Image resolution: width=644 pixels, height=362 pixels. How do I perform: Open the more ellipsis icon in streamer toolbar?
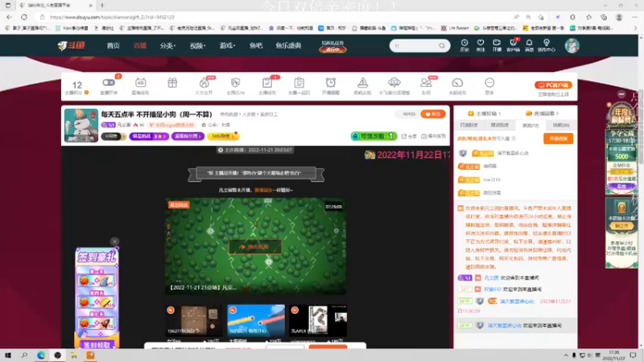(489, 86)
